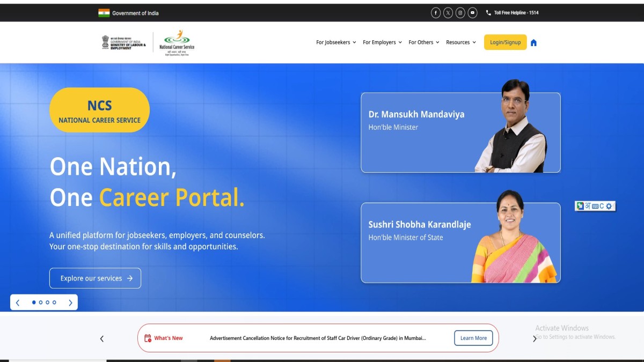
Task: Visit the Instagram page via icon
Action: 460,13
